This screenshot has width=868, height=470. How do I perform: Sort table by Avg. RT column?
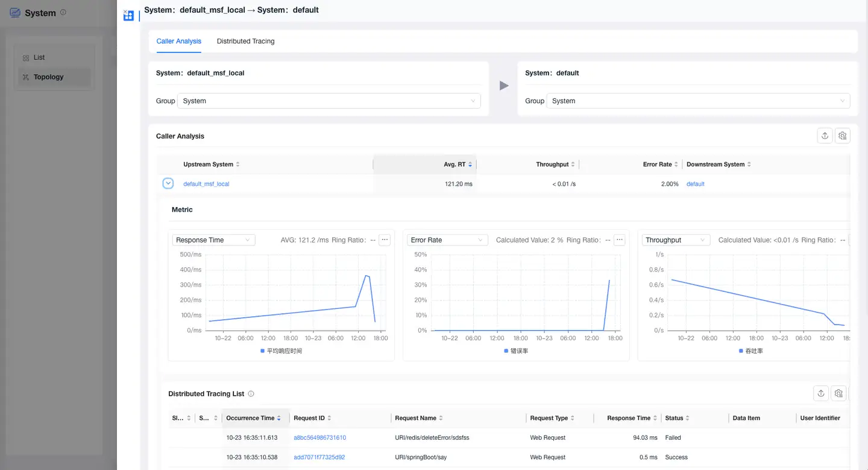click(457, 164)
